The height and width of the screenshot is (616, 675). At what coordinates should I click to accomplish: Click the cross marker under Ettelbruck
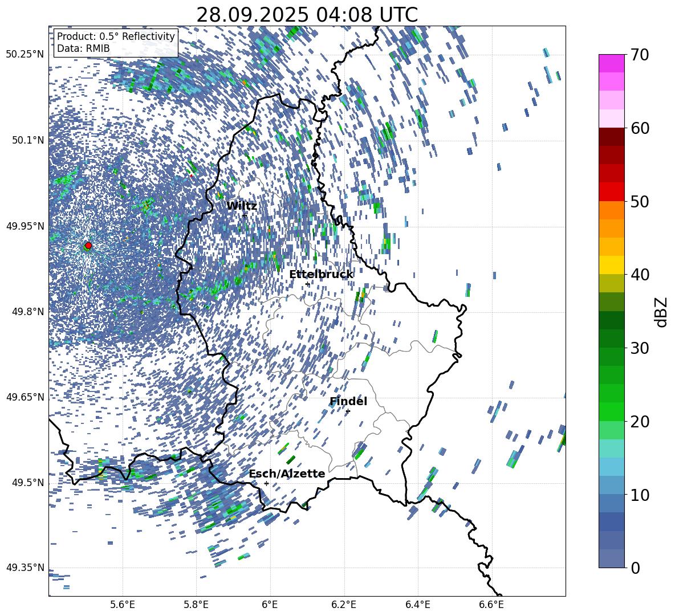(x=307, y=284)
